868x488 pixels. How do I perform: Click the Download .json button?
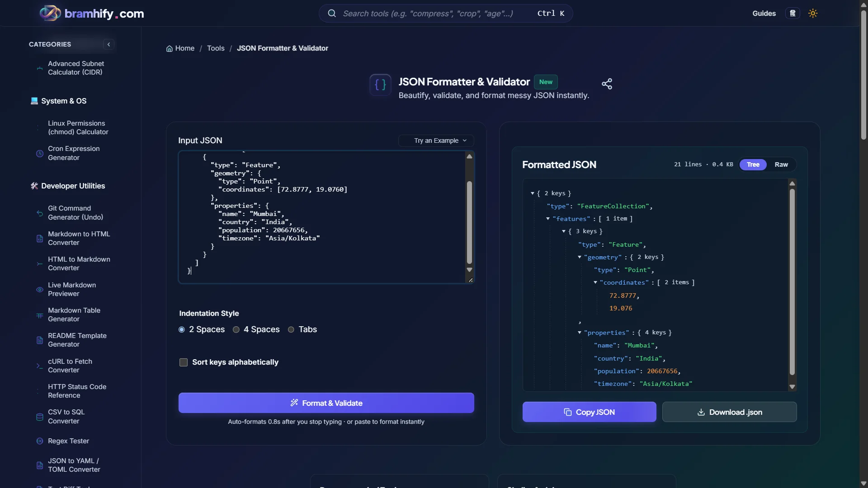(729, 412)
